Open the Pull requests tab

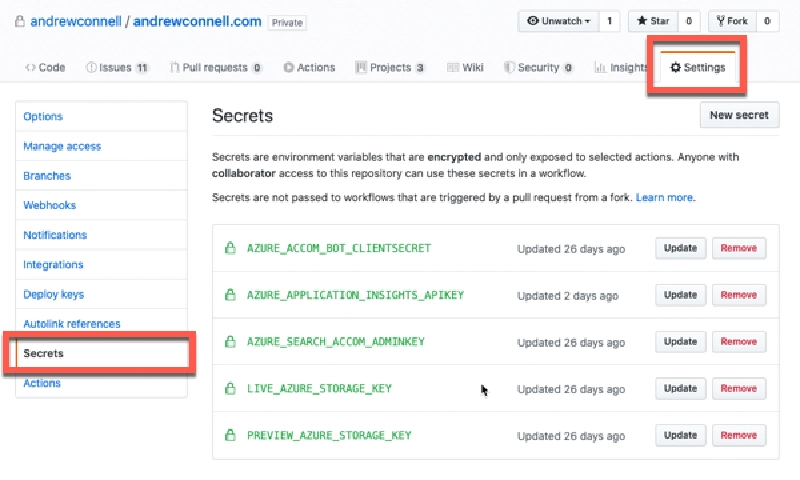click(x=215, y=67)
